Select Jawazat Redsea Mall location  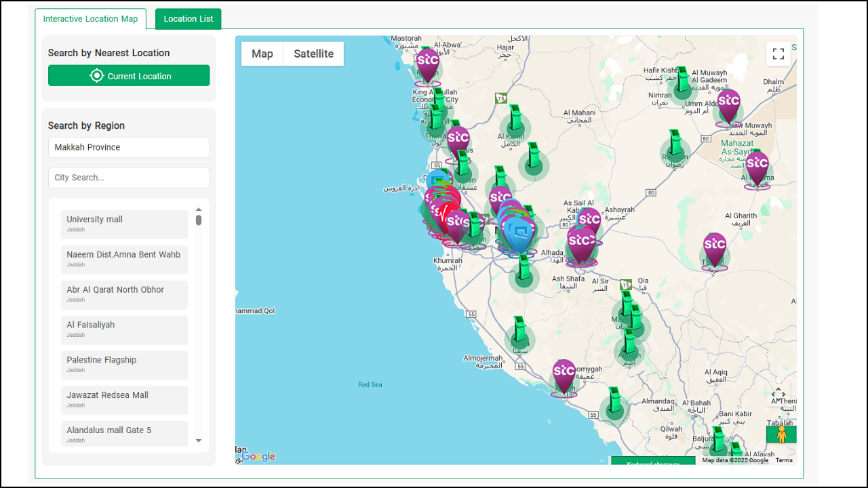pyautogui.click(x=124, y=401)
